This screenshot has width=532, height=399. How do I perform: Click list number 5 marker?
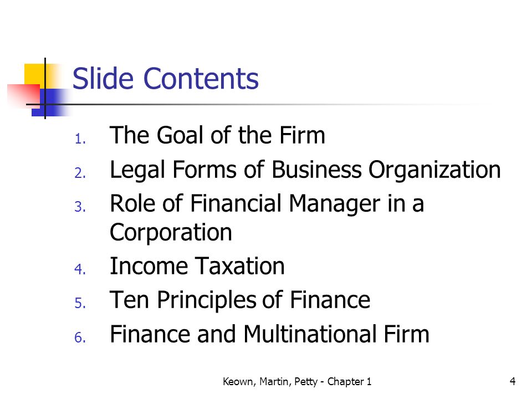click(80, 303)
